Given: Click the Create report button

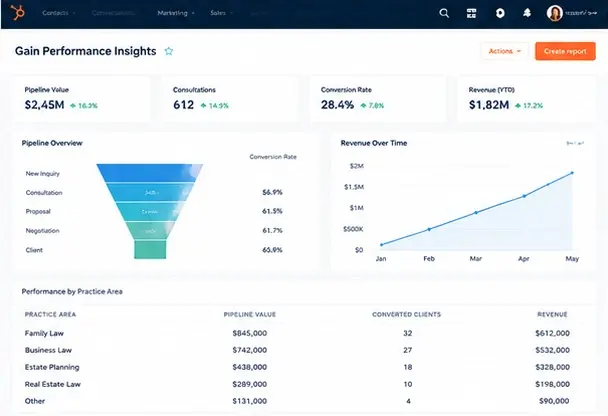Looking at the screenshot, I should pyautogui.click(x=565, y=51).
